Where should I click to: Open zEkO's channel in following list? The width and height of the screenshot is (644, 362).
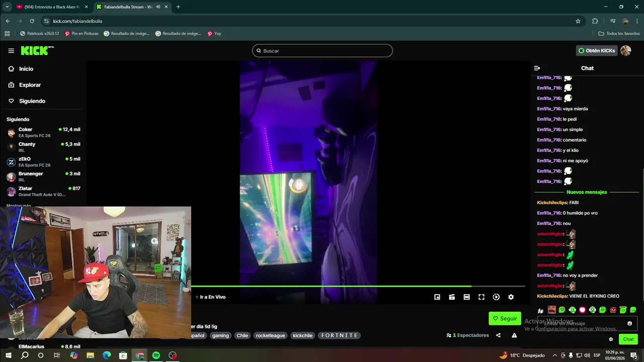tap(43, 162)
